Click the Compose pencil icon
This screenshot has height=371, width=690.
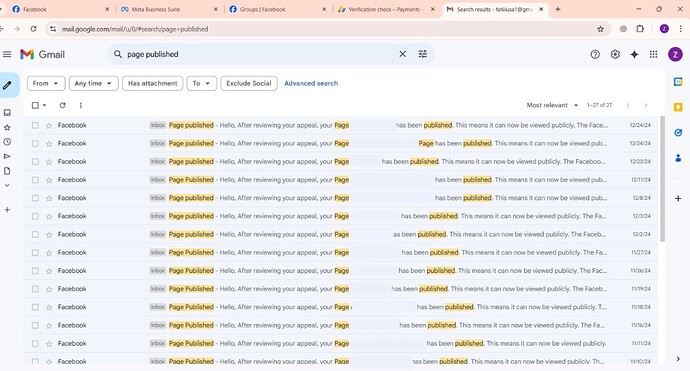7,85
